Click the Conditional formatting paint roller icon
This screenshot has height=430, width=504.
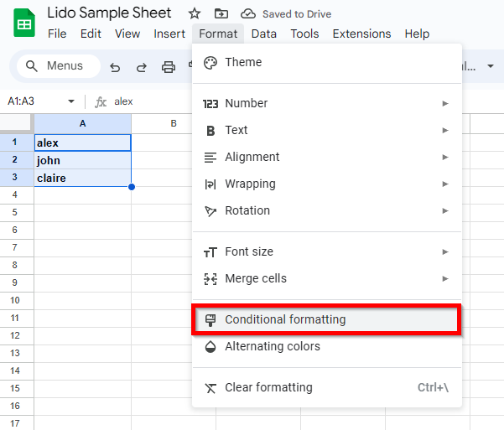210,320
